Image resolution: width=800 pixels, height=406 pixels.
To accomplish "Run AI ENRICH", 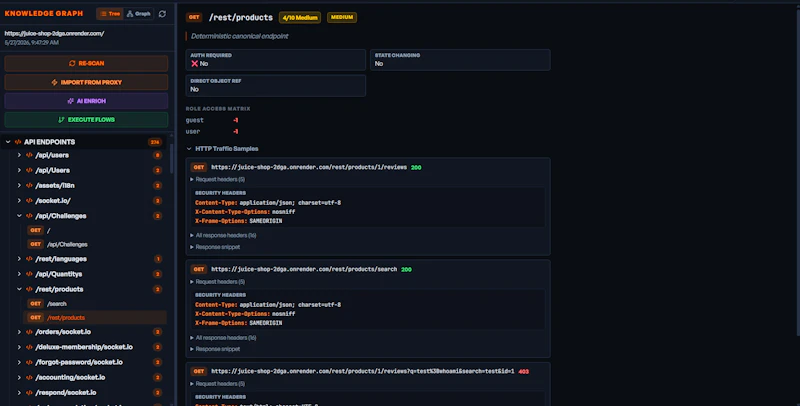I will [86, 101].
